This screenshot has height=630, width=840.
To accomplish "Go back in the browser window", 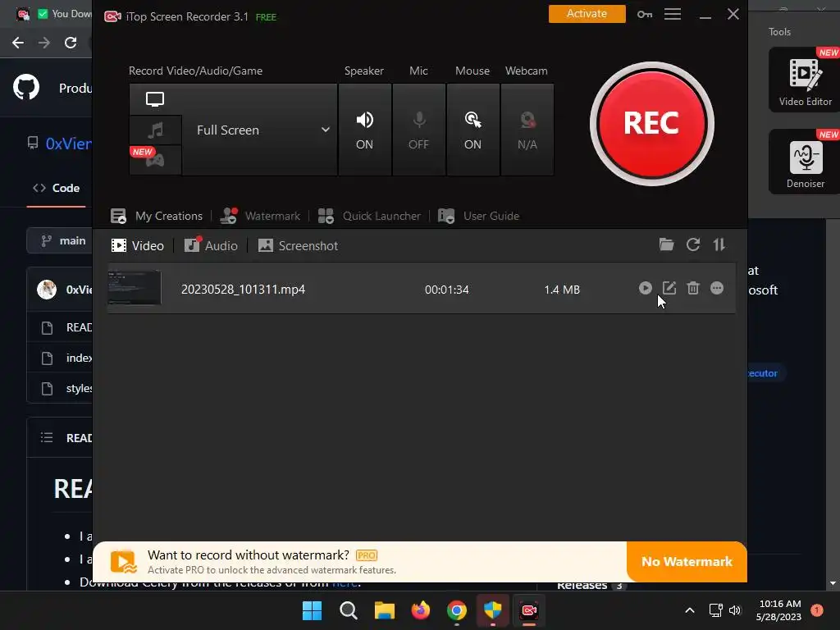I will point(18,43).
